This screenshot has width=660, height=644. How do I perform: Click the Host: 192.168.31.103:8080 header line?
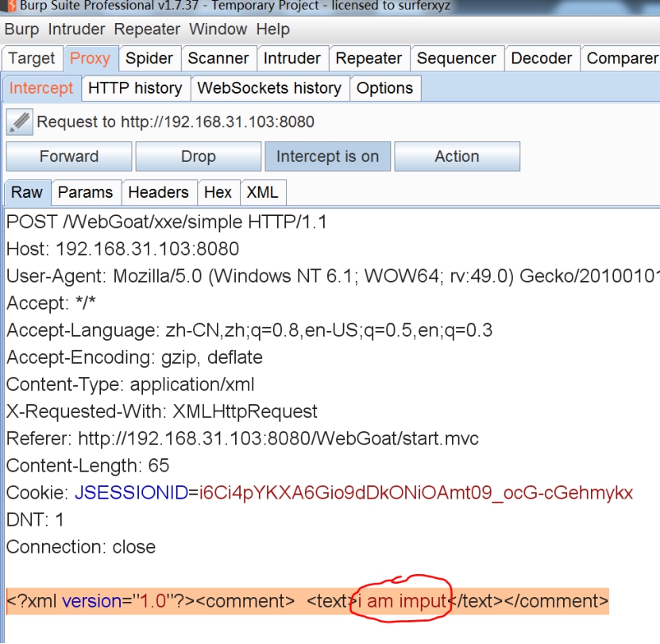pos(123,249)
